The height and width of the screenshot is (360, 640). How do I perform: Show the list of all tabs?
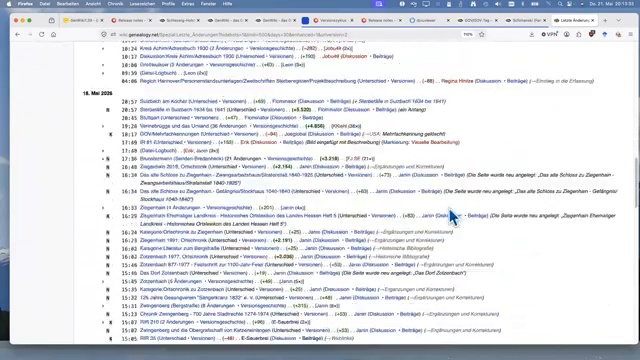tap(618, 20)
